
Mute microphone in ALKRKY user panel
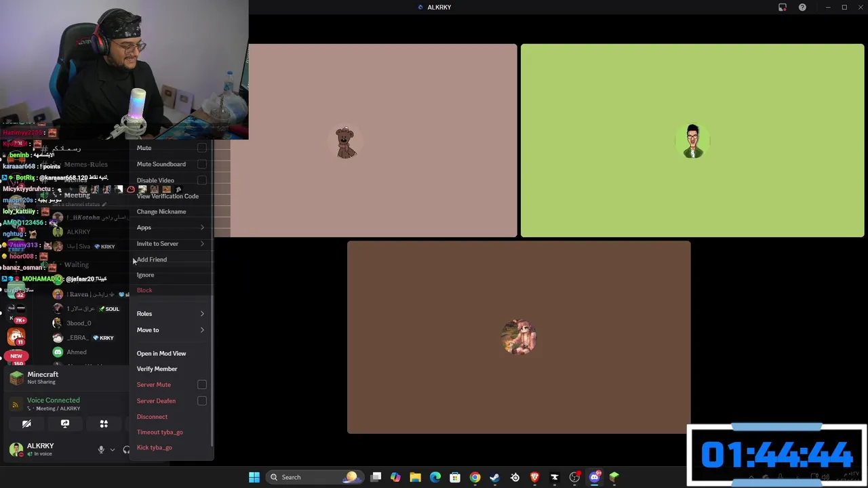click(101, 449)
